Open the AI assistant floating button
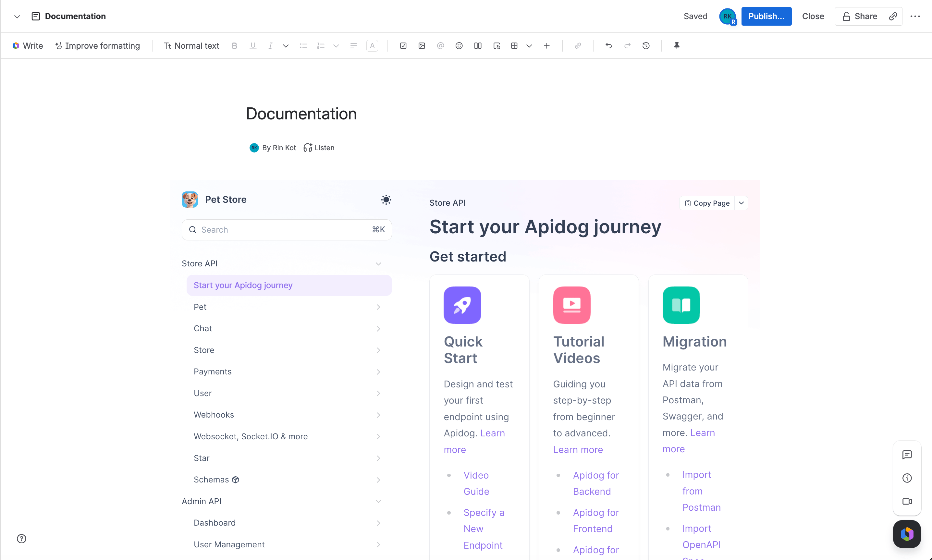 tap(907, 534)
